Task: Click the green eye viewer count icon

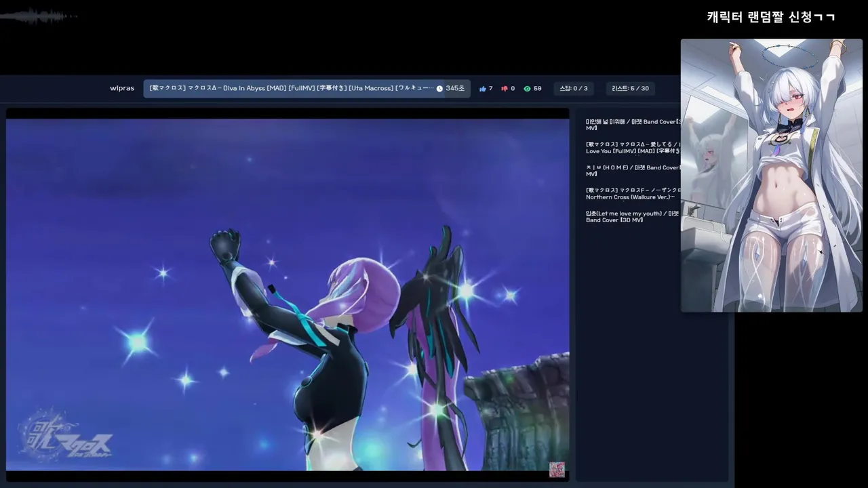Action: 527,89
